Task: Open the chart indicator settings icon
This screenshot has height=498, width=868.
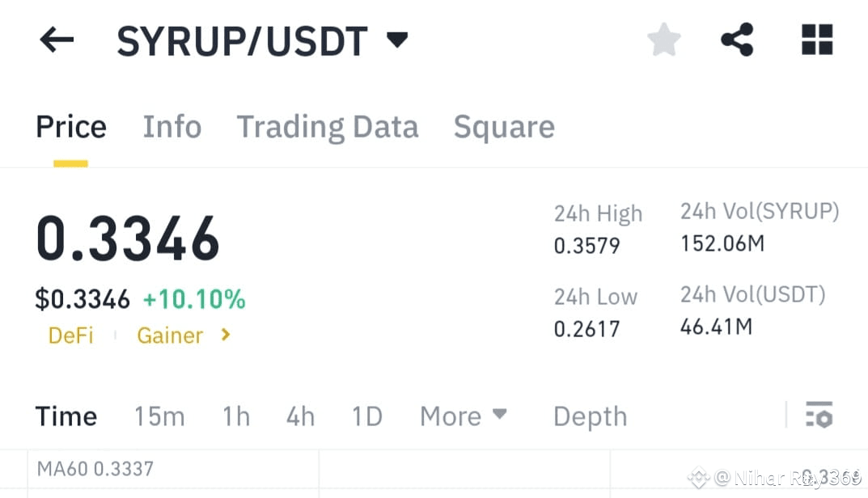Action: (819, 416)
